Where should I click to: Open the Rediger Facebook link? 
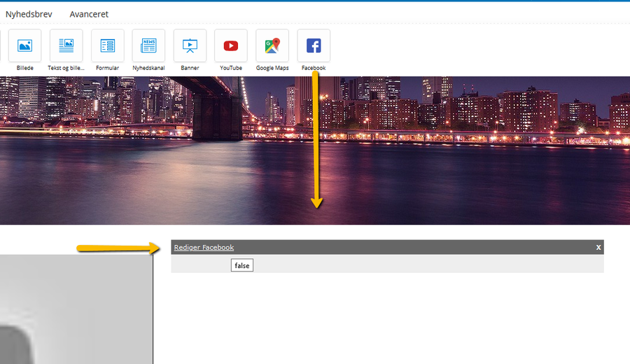(x=204, y=248)
